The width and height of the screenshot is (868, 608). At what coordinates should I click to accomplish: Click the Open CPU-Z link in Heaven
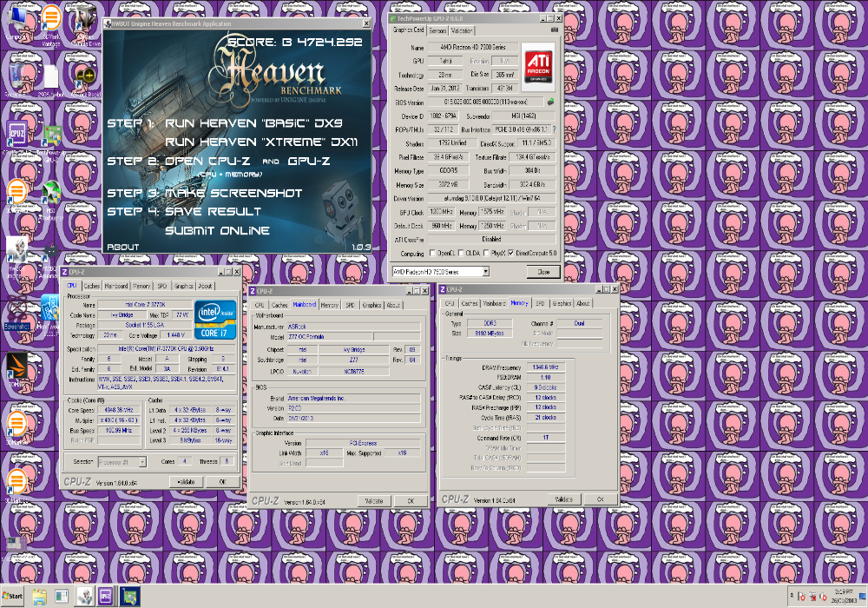207,162
